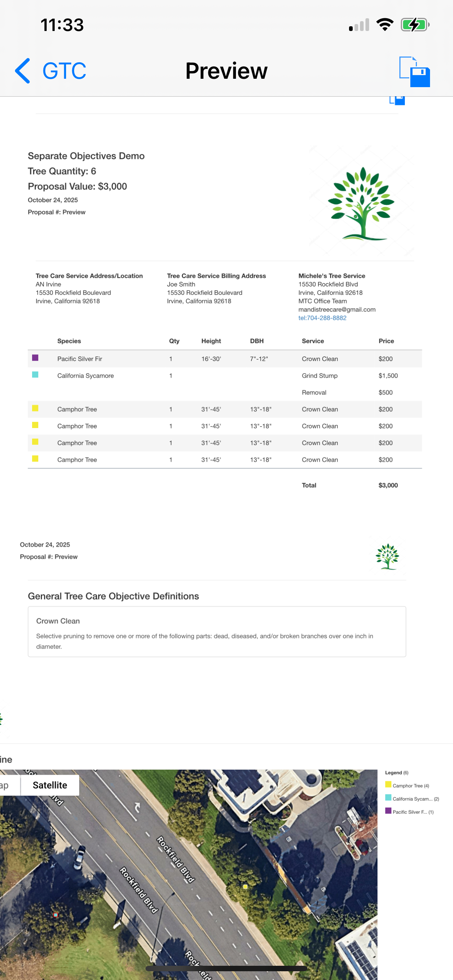Select yellow Camphor Tree legend swatch

pos(388,784)
